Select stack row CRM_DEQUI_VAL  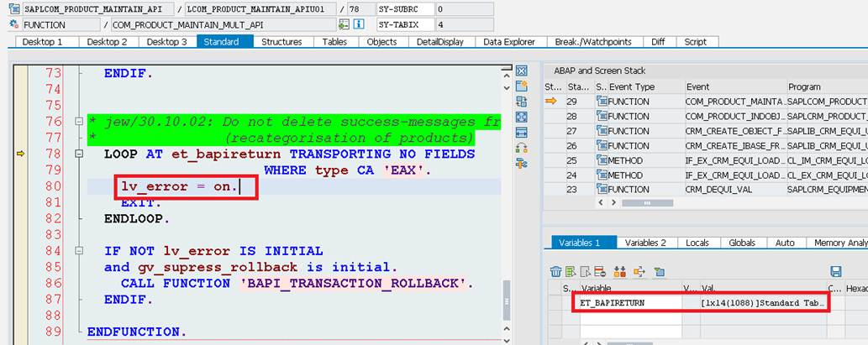coord(706,190)
